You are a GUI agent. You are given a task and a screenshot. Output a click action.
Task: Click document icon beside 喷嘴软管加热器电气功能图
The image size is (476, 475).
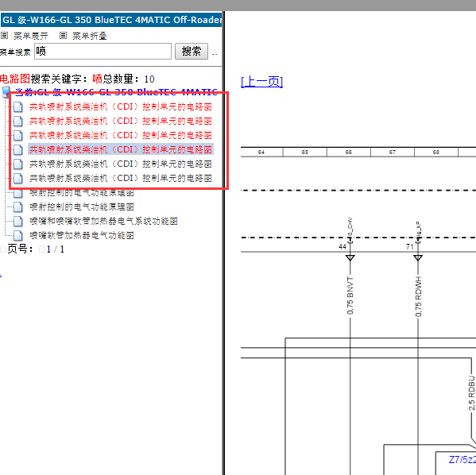[x=18, y=235]
